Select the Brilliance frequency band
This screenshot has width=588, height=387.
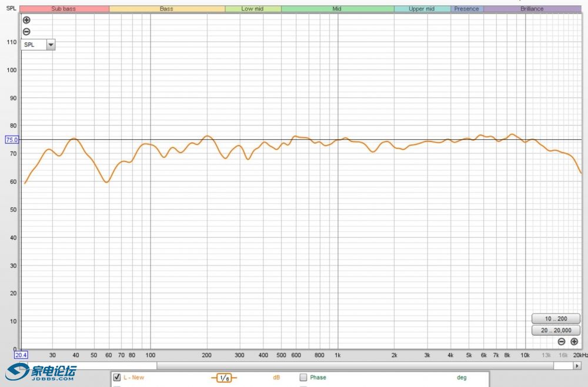click(532, 9)
